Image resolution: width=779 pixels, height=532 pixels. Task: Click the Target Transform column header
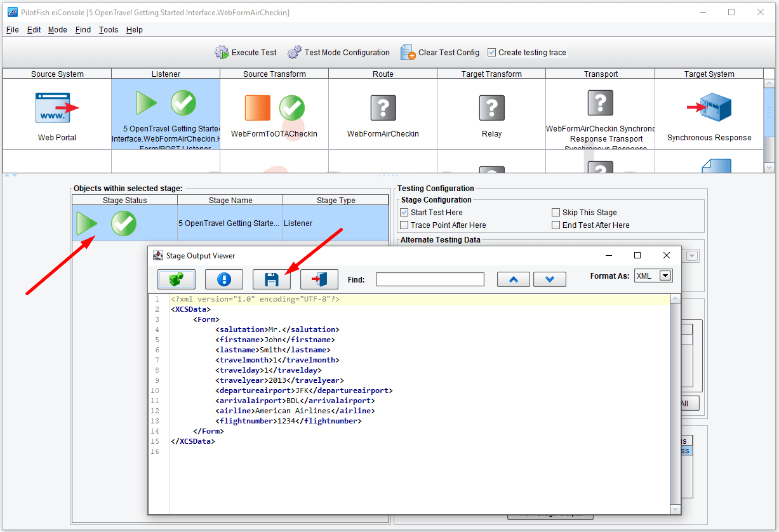(x=491, y=74)
